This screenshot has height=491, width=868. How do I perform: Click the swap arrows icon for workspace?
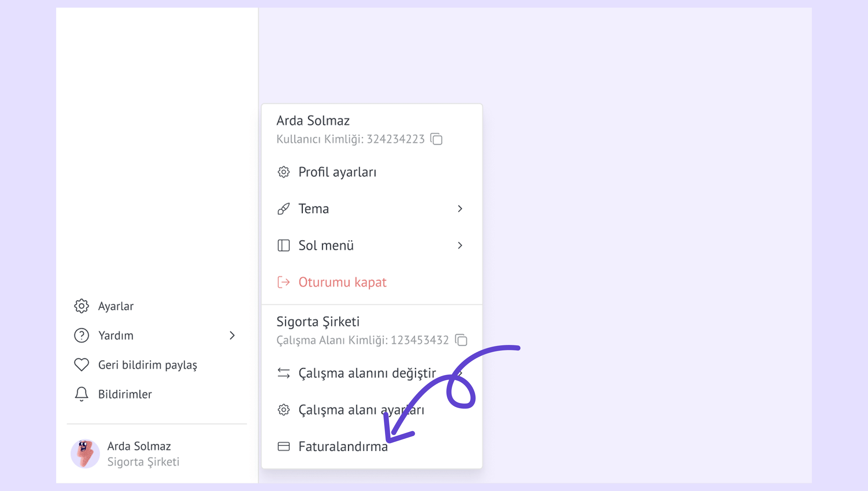click(283, 373)
